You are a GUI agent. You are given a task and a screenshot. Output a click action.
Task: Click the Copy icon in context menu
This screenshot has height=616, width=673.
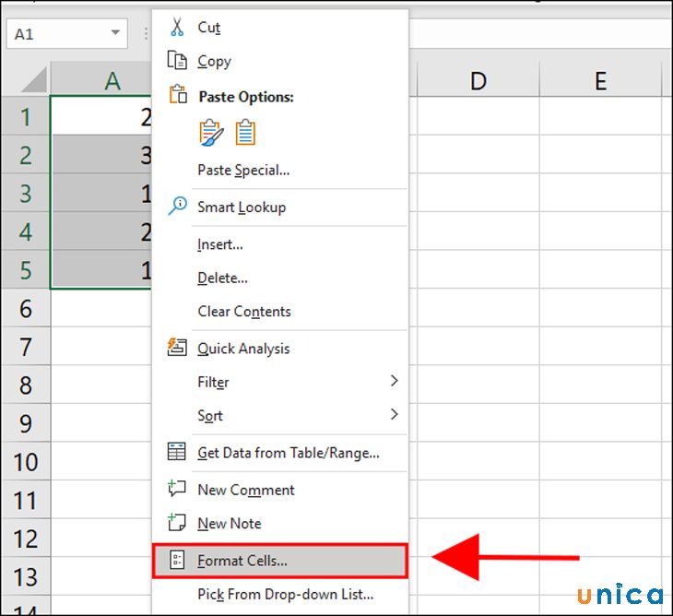click(x=177, y=61)
